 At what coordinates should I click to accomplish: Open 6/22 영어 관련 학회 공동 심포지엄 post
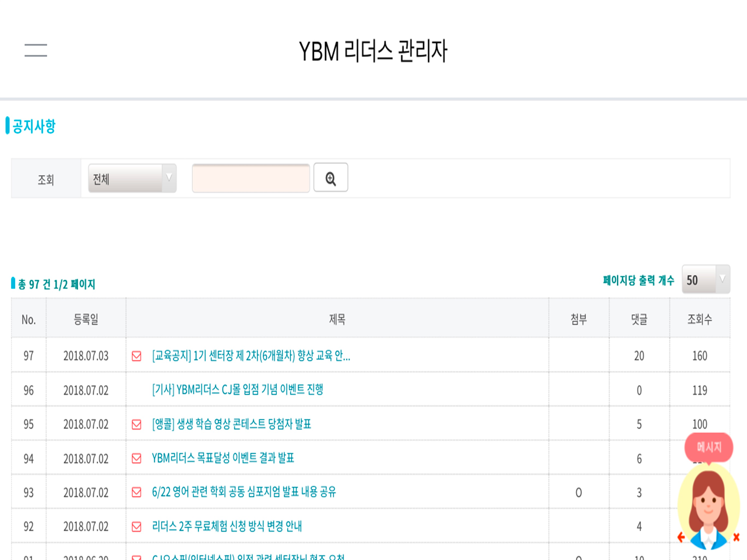tap(244, 492)
